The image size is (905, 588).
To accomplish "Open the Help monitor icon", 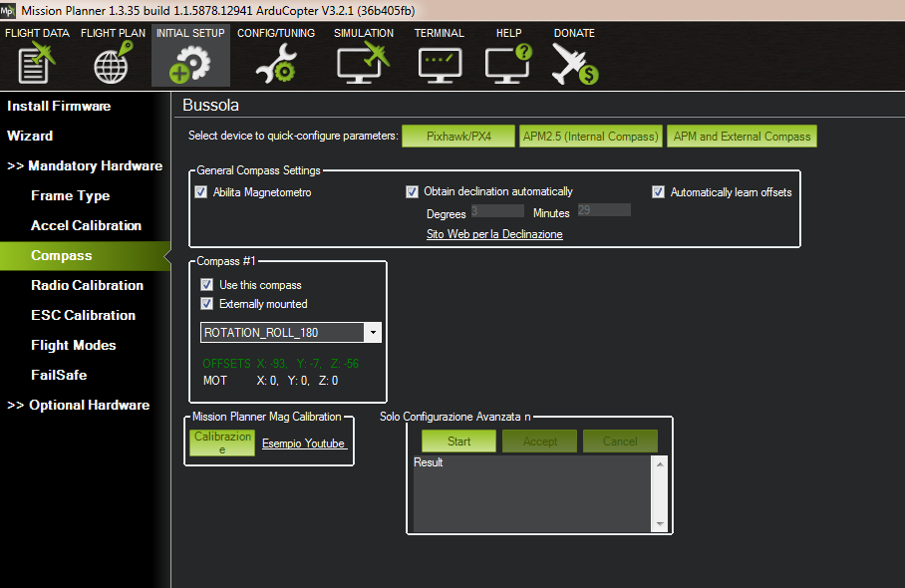I will click(x=508, y=63).
